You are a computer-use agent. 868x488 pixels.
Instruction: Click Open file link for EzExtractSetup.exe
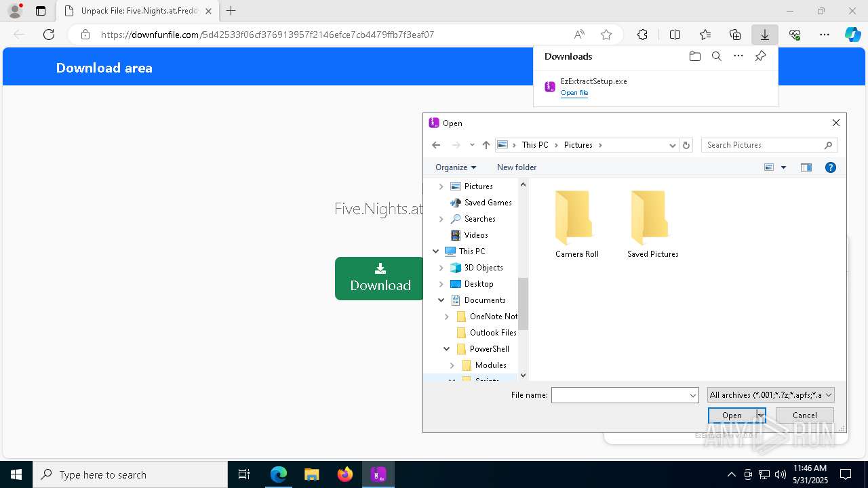click(574, 93)
